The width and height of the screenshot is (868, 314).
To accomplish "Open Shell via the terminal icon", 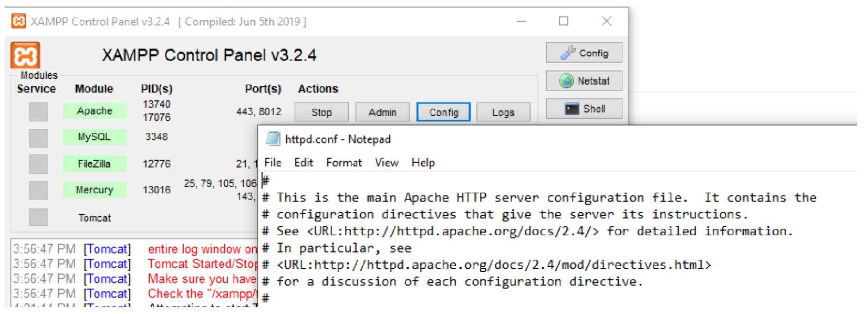I will click(584, 109).
